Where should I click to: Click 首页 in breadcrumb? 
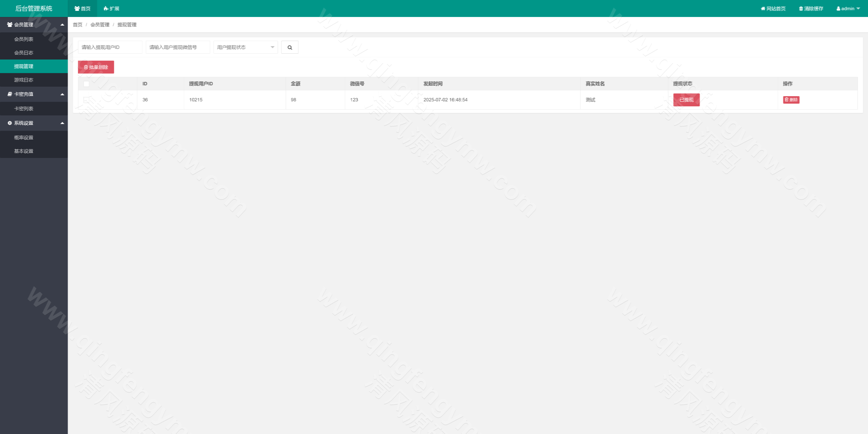(x=78, y=25)
